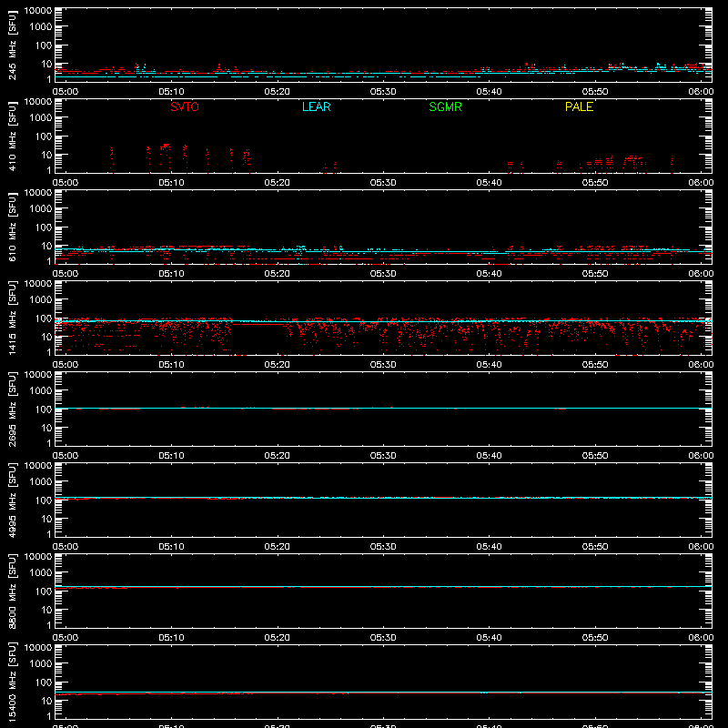Select the 15400 MHz [SFU] axis title
Viewport: 728px width, 728px height.
12,682
